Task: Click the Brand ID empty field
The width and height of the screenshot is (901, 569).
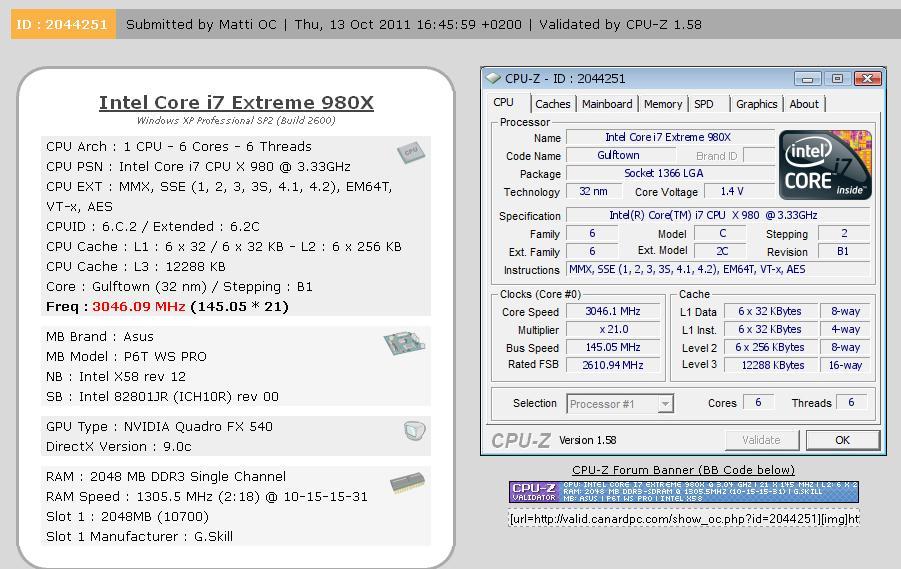Action: click(758, 155)
